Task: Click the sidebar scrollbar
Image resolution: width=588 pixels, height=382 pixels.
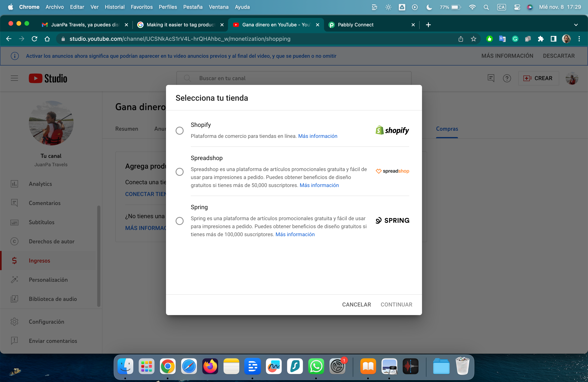Action: pyautogui.click(x=99, y=256)
